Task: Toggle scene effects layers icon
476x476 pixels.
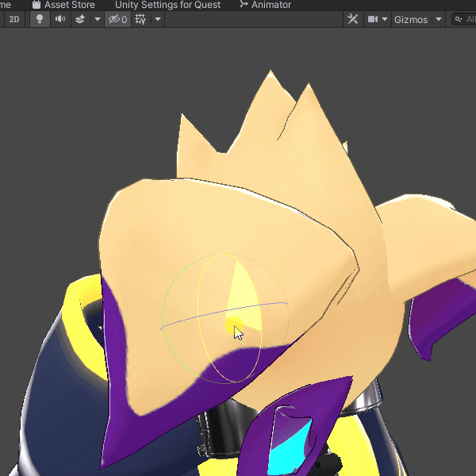Action: pyautogui.click(x=80, y=19)
